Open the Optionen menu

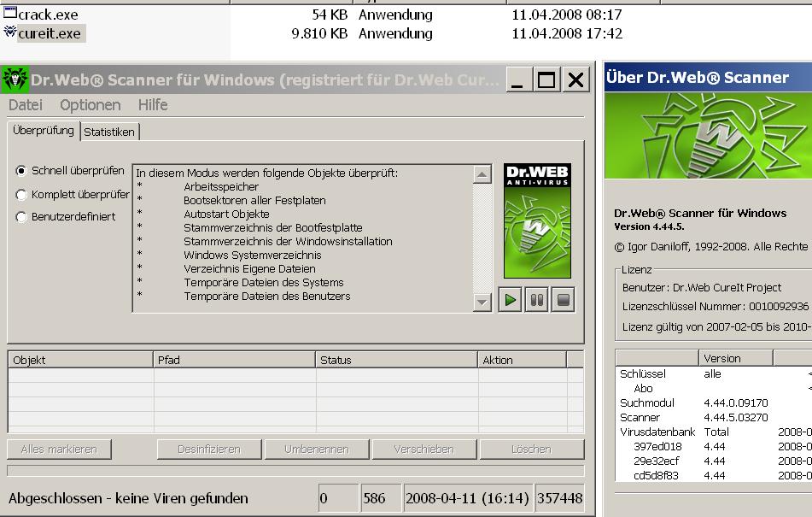point(91,105)
